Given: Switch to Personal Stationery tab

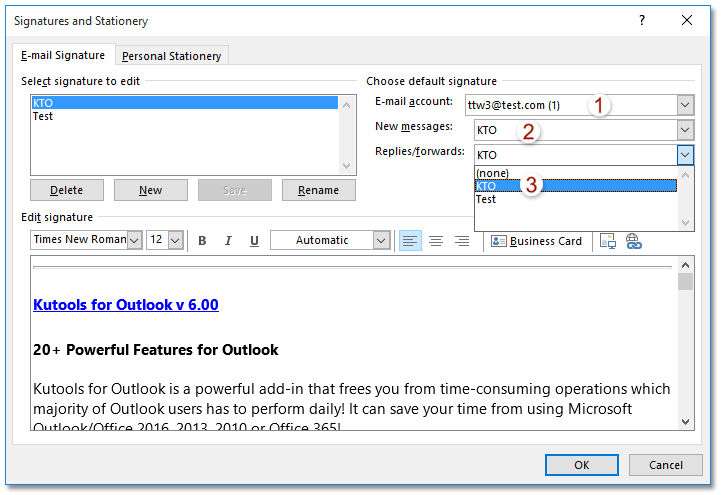Looking at the screenshot, I should pos(171,56).
